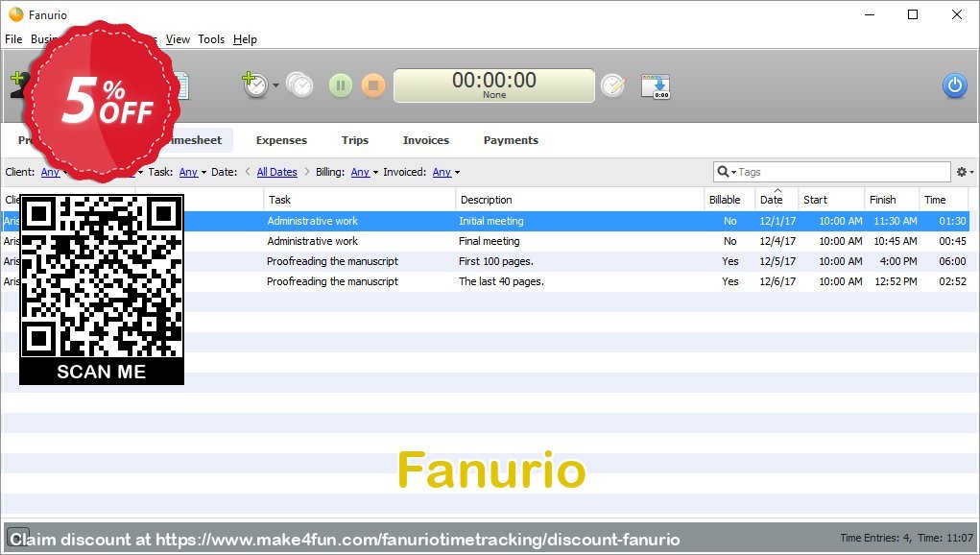Click the 4:00 PM finish time cell
This screenshot has height=555, width=980.
(x=898, y=261)
